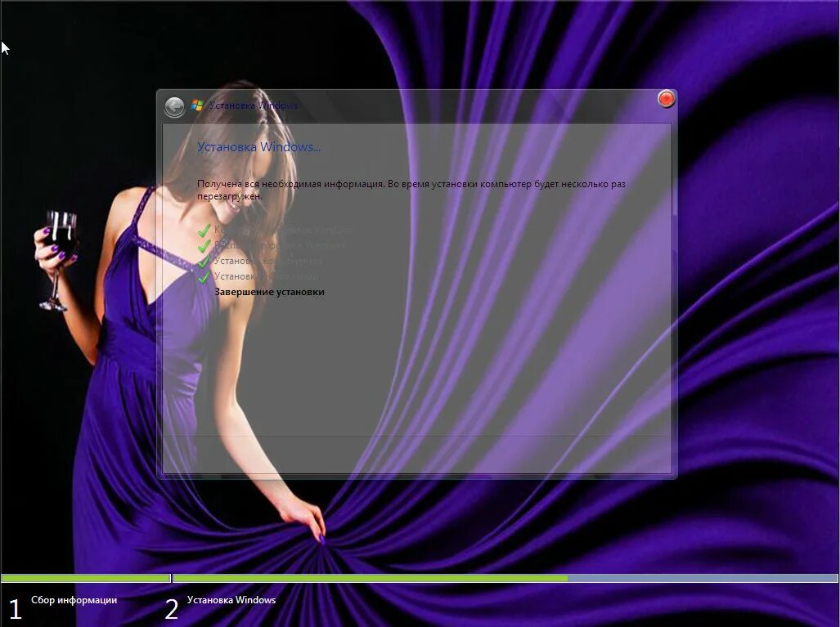
Task: Click the bottom label "Сбор информации"
Action: 74,600
